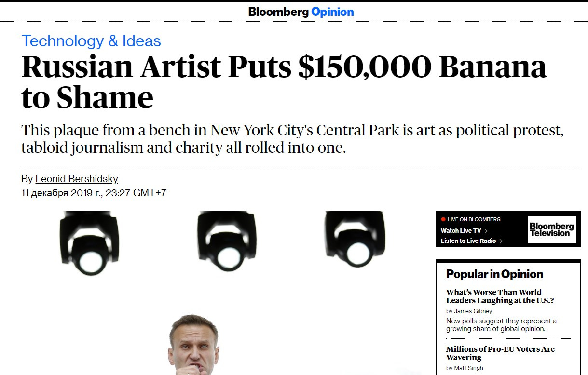Click the Matt Singh byline
Viewport: 588px width, 375px height.
click(464, 368)
